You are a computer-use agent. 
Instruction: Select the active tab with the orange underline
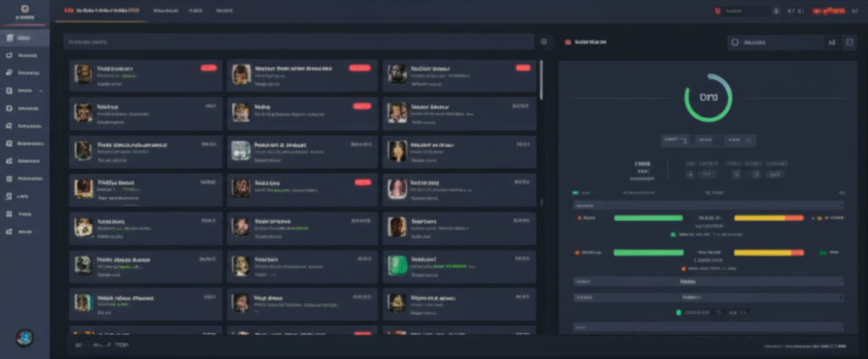[x=102, y=10]
